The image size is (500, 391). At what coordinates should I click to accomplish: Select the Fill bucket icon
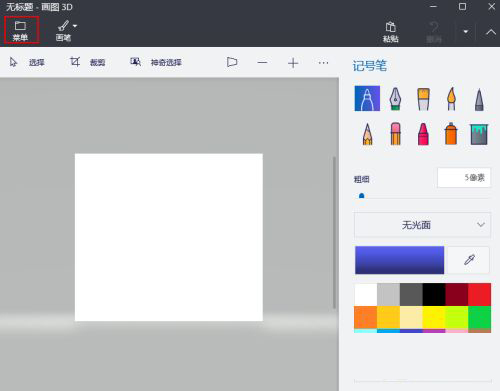click(x=479, y=134)
